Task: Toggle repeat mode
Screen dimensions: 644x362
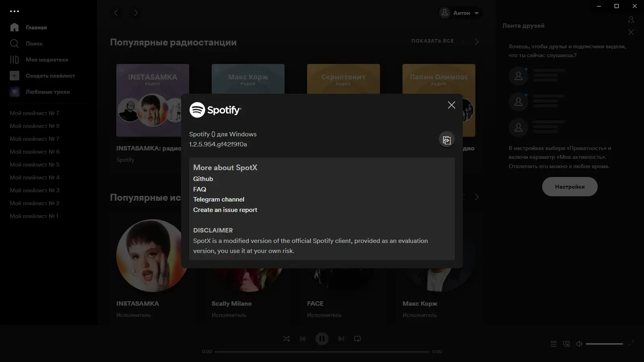Action: [x=358, y=339]
